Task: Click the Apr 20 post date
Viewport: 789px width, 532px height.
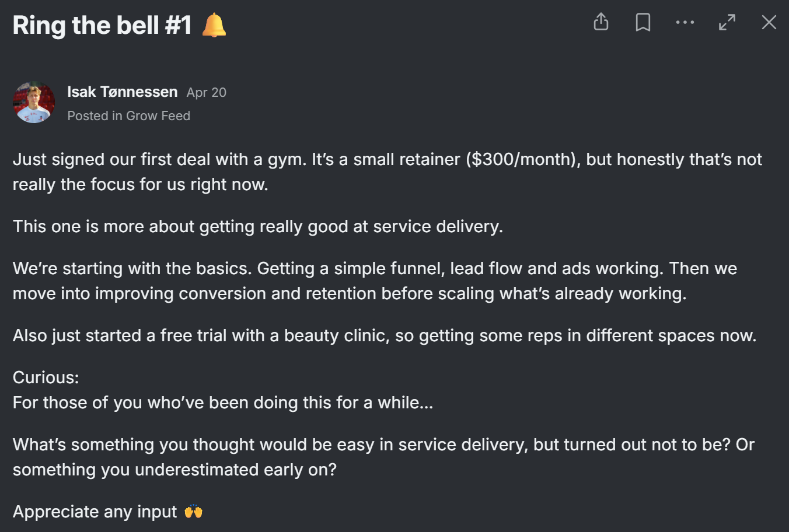Action: pyautogui.click(x=207, y=93)
